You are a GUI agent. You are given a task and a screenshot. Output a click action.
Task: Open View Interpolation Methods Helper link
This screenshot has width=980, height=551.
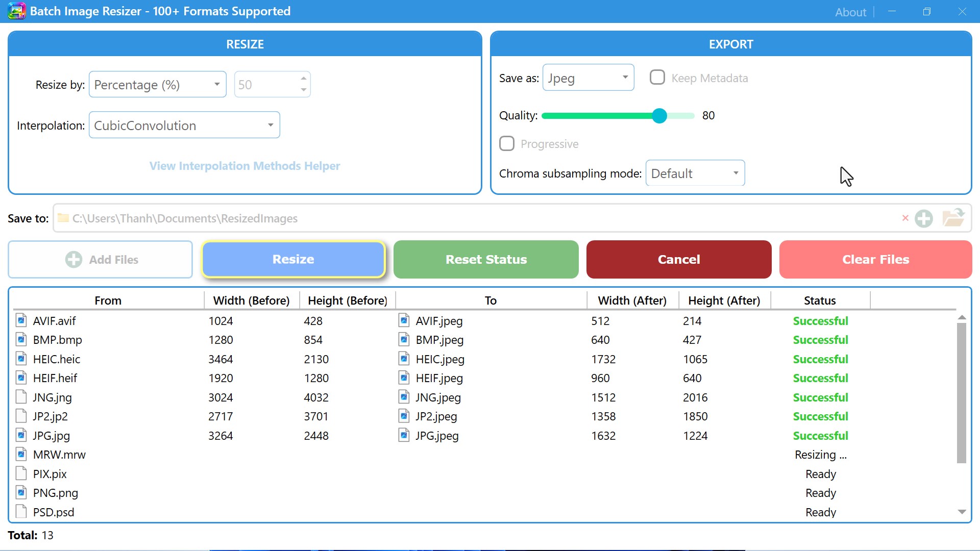[x=244, y=166]
